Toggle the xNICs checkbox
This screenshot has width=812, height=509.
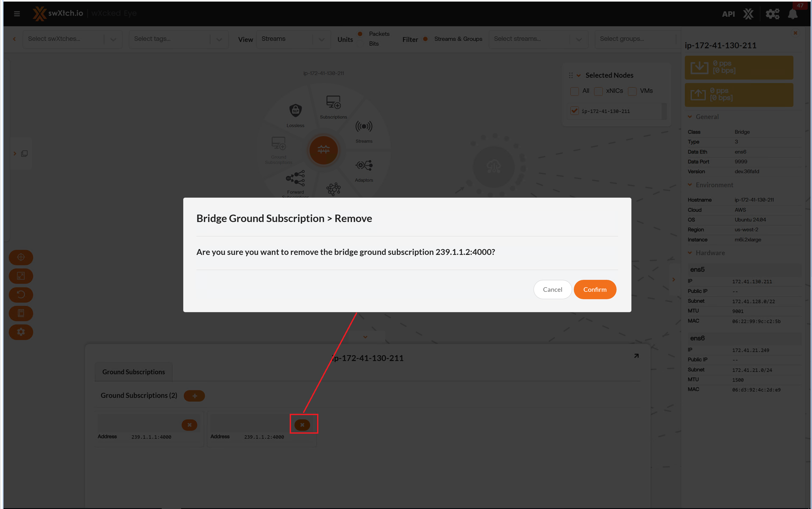[x=599, y=91]
